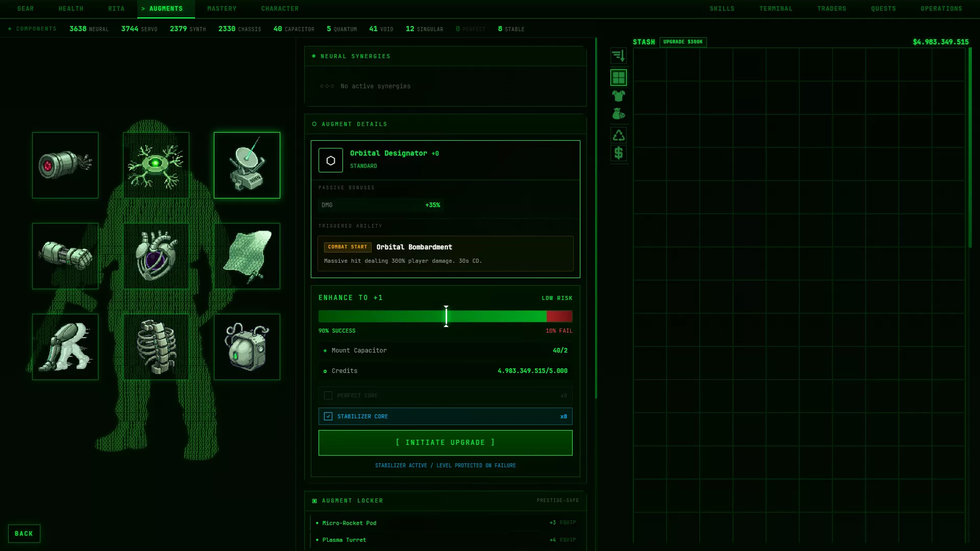
Task: Select the green neural brain augment slot
Action: [156, 165]
